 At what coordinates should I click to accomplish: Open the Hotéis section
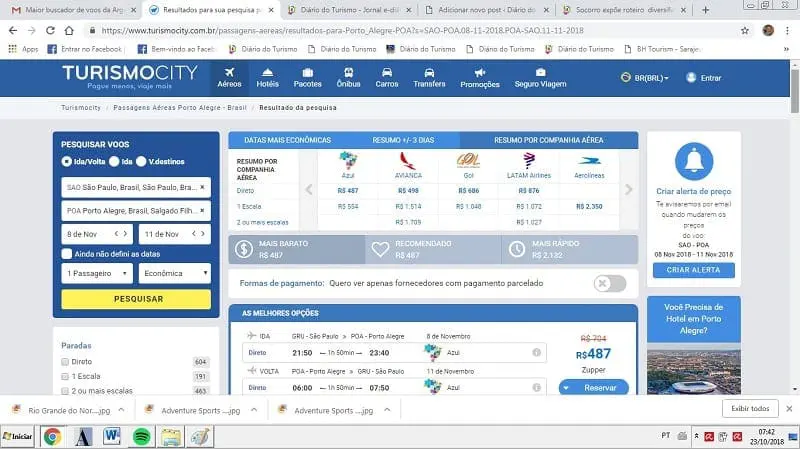267,78
